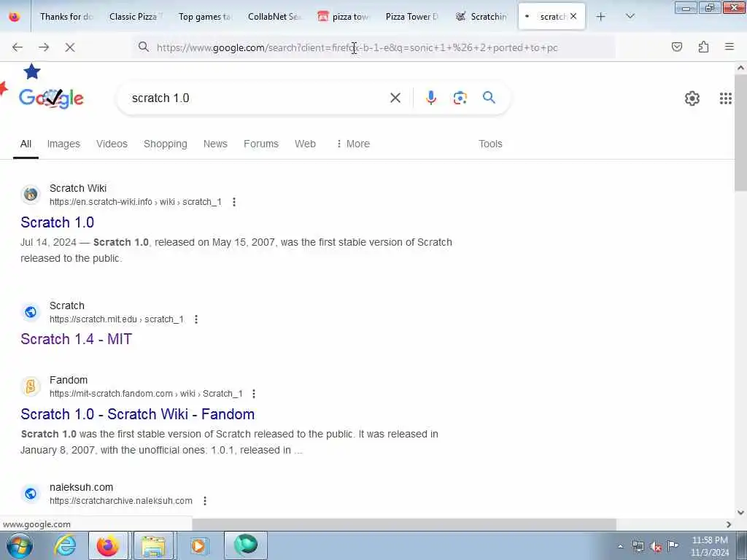Click the Scratch Wiki site favicon
This screenshot has height=560, width=747.
coord(31,194)
